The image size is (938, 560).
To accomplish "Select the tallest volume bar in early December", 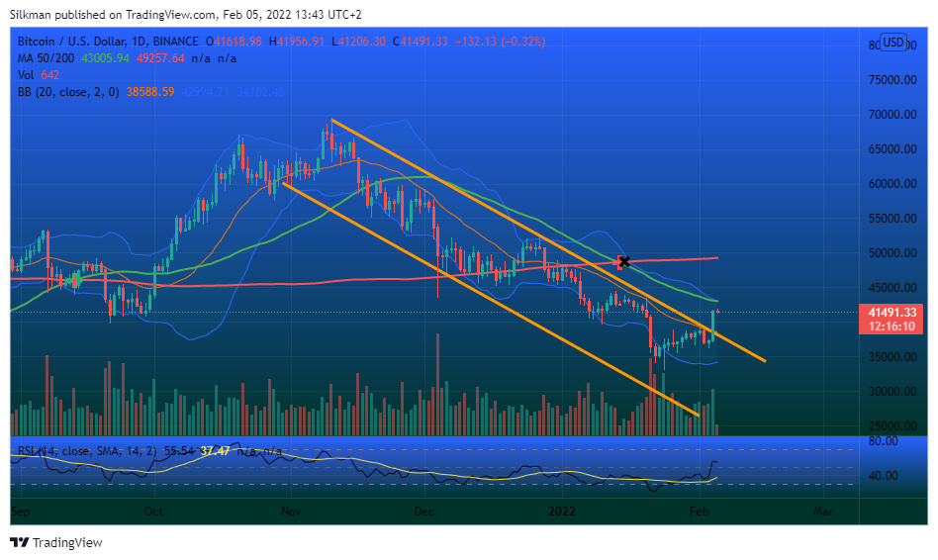I will [438, 384].
